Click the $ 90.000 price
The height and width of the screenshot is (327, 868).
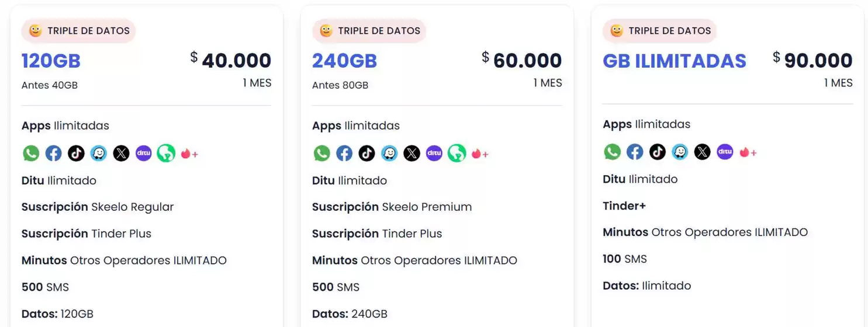point(812,60)
